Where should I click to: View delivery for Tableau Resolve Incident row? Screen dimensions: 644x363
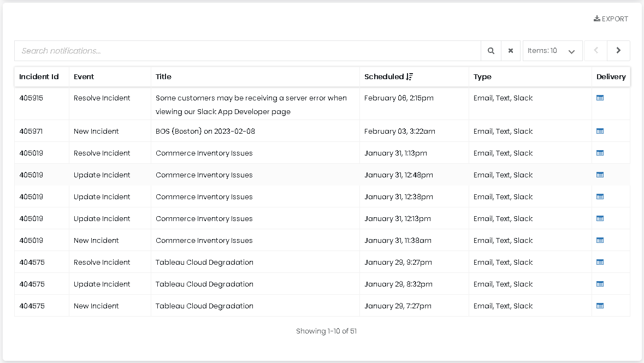tap(600, 262)
